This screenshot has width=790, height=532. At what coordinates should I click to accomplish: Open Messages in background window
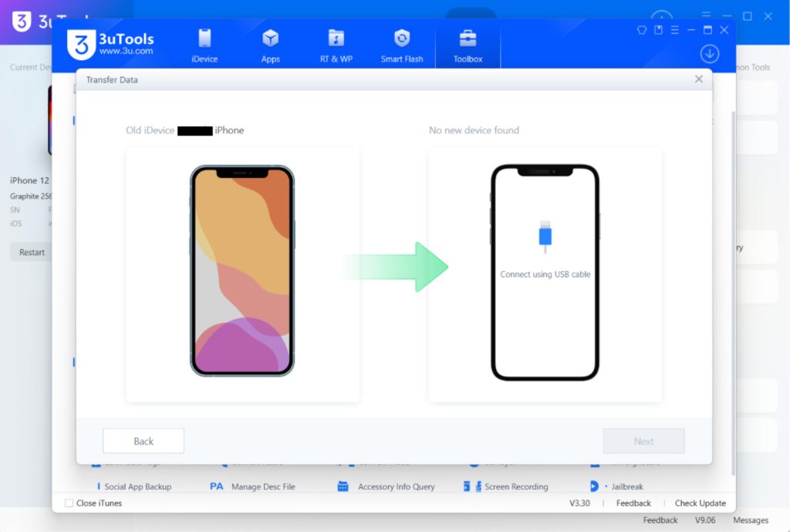coord(750,520)
